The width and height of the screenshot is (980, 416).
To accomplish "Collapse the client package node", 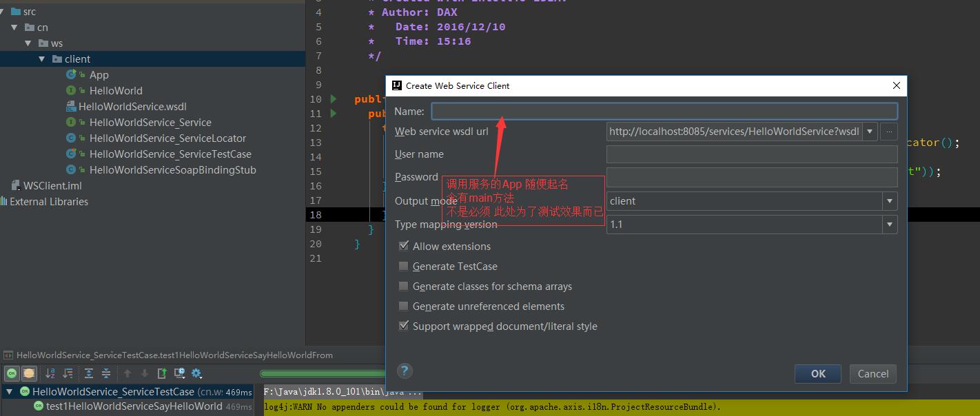I will tap(42, 59).
